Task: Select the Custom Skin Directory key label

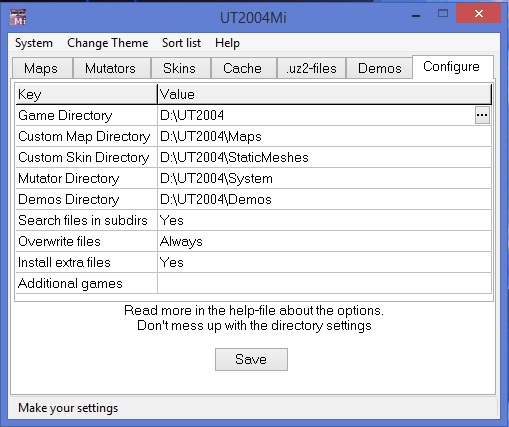Action: point(86,157)
